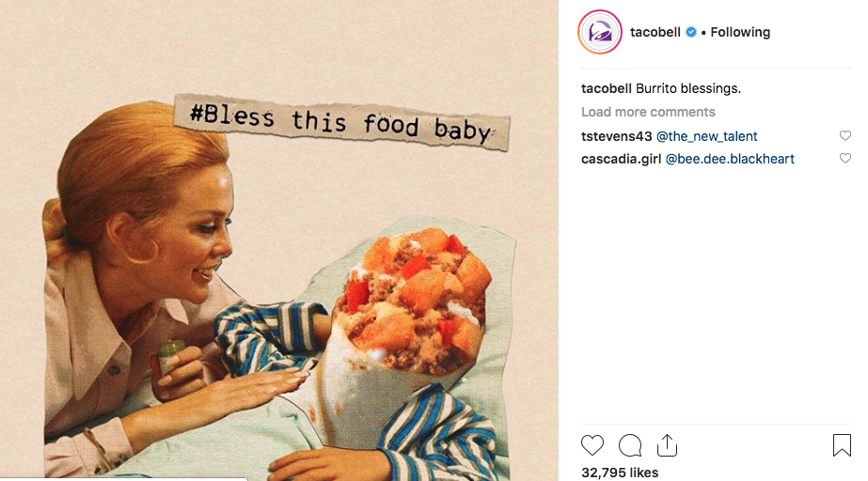This screenshot has width=868, height=481.
Task: View the 32,795 likes list
Action: (x=620, y=473)
